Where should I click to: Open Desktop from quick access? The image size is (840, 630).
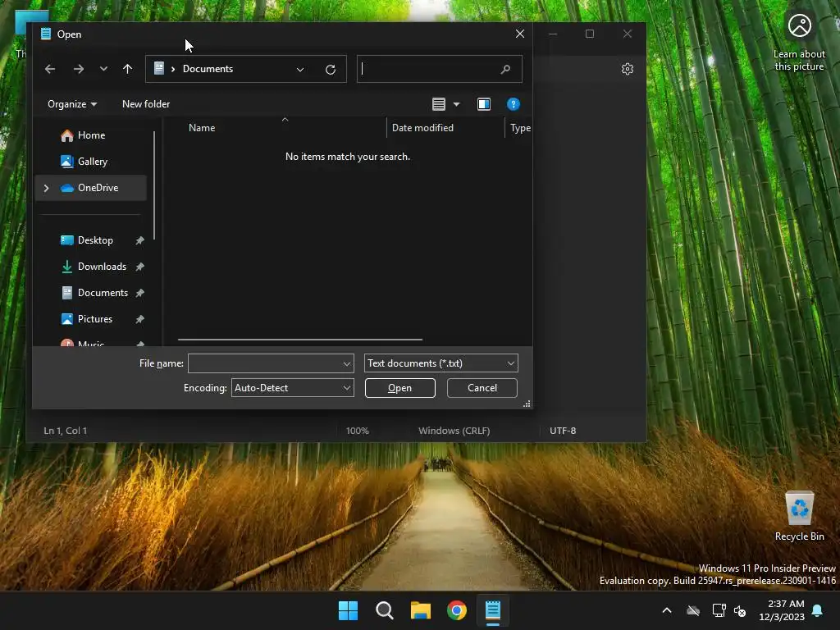pyautogui.click(x=95, y=240)
